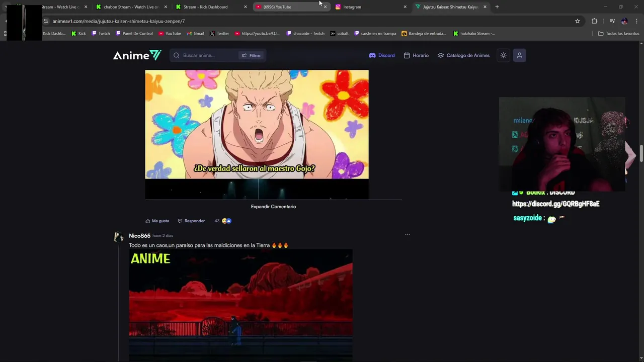Click the discord.gg link in chat overlay

pyautogui.click(x=556, y=204)
